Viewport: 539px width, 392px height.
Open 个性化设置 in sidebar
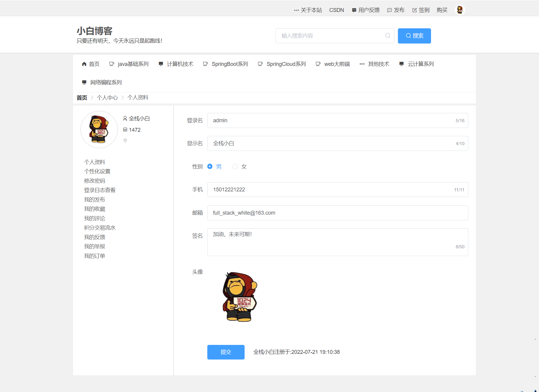pyautogui.click(x=97, y=171)
